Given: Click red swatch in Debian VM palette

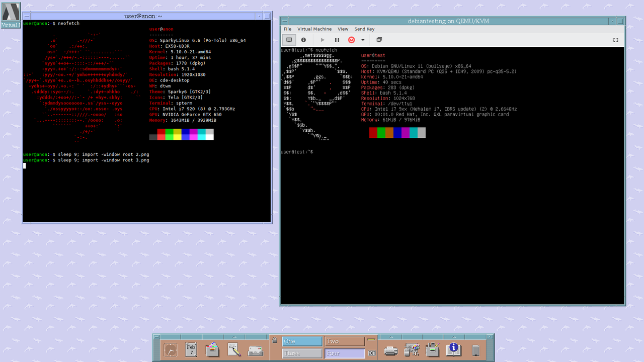Looking at the screenshot, I should tap(373, 132).
